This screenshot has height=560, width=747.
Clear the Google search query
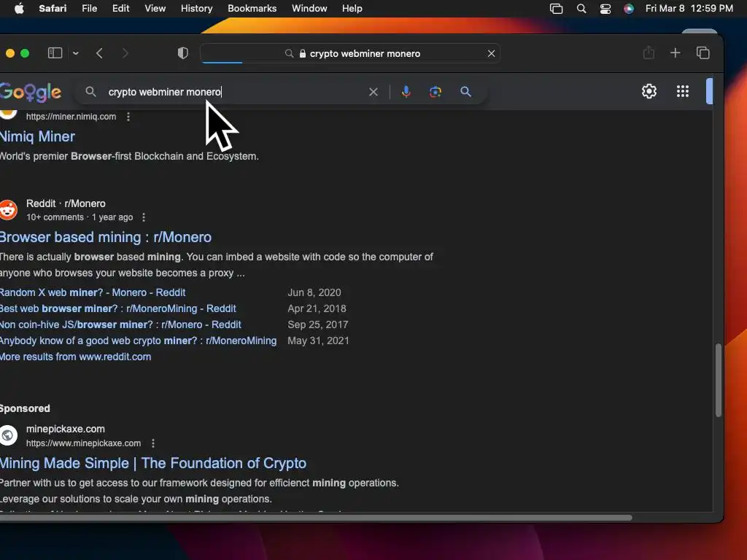(x=373, y=92)
